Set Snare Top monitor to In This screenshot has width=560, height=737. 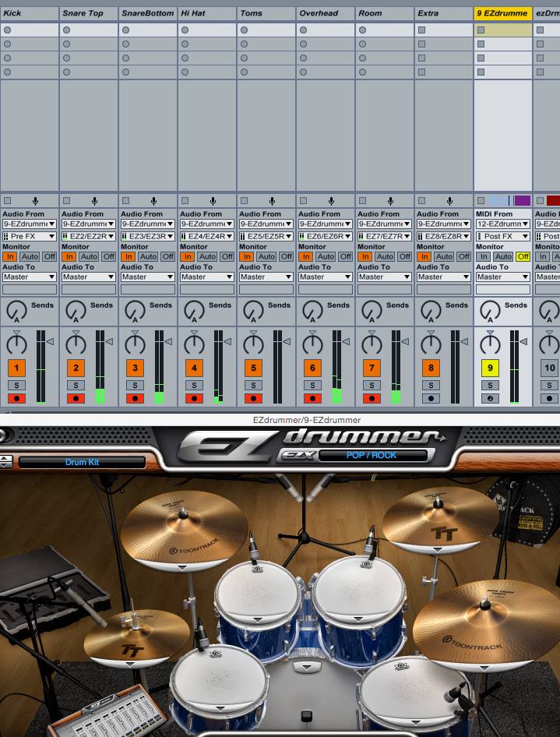pyautogui.click(x=68, y=256)
